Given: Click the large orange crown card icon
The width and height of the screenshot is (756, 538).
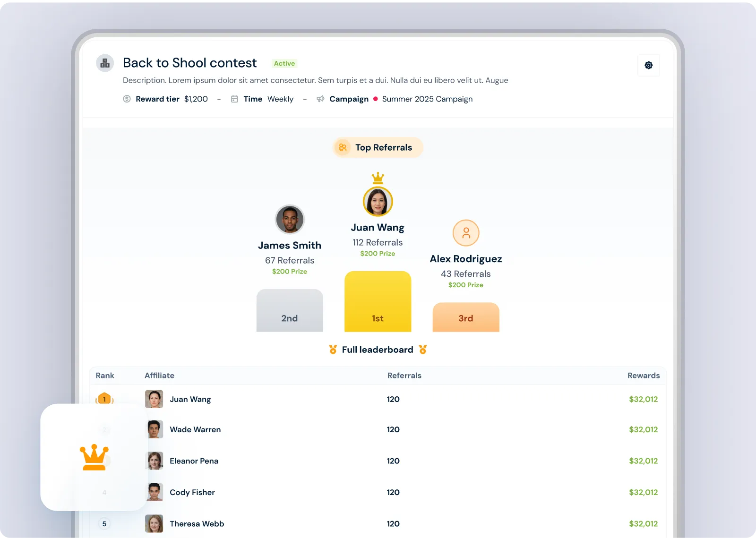Looking at the screenshot, I should 94,457.
